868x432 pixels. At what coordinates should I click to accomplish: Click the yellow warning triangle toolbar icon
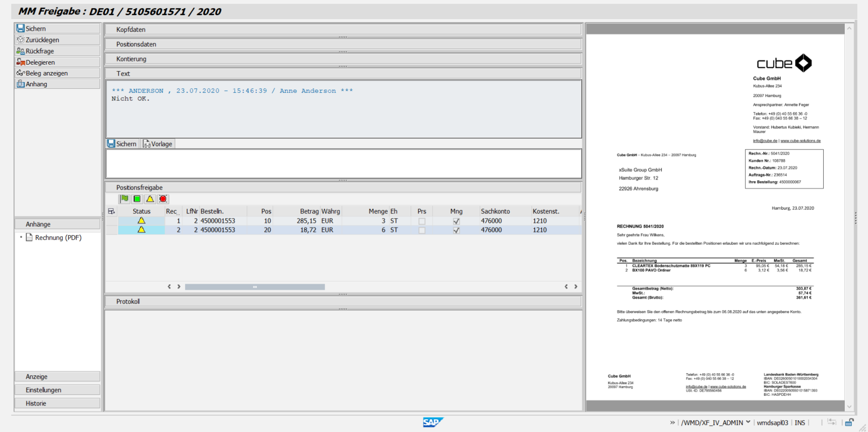[x=150, y=199]
